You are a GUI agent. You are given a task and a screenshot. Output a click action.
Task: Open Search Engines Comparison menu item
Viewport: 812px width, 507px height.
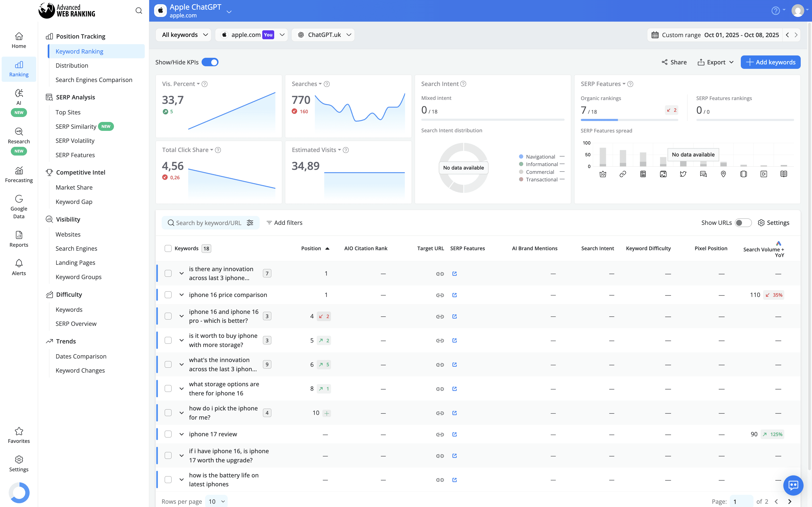point(94,80)
